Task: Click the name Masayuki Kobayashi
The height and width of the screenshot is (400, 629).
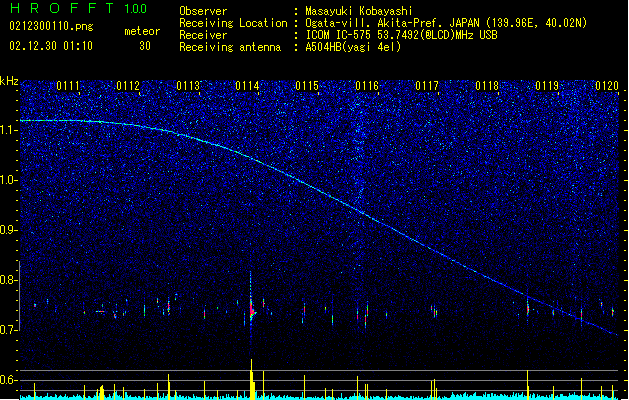Action: (x=358, y=11)
